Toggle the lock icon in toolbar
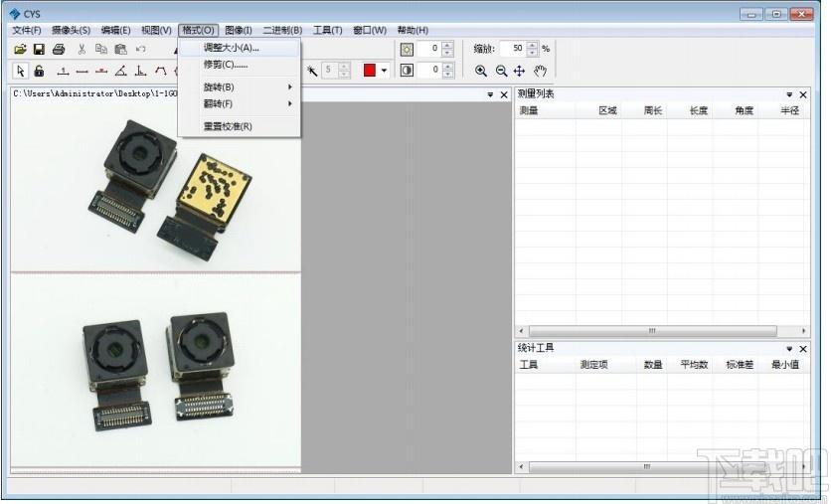 coord(39,71)
